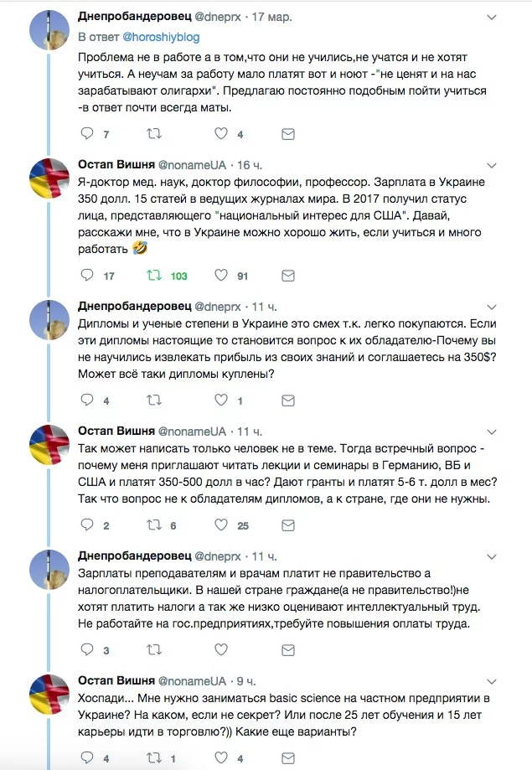Retweet the tweet with 6 retweets
Screen dimensions: 532x770
click(154, 525)
